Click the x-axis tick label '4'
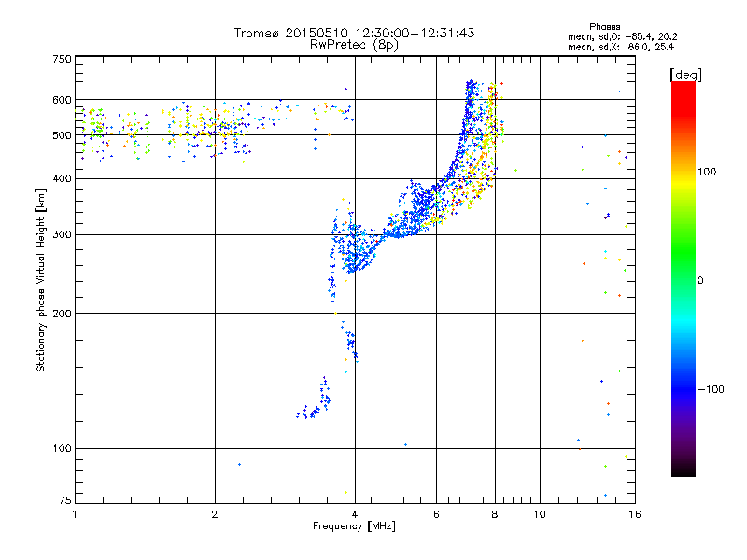The image size is (747, 560). [355, 514]
